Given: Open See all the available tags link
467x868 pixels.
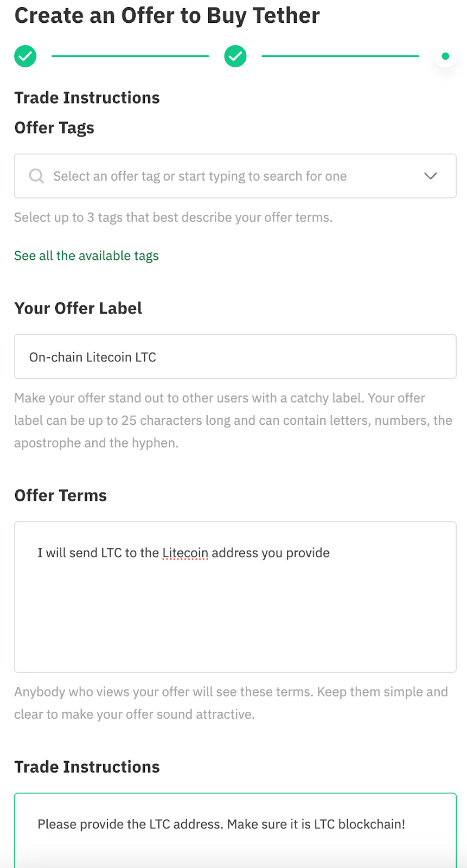Looking at the screenshot, I should coord(86,256).
